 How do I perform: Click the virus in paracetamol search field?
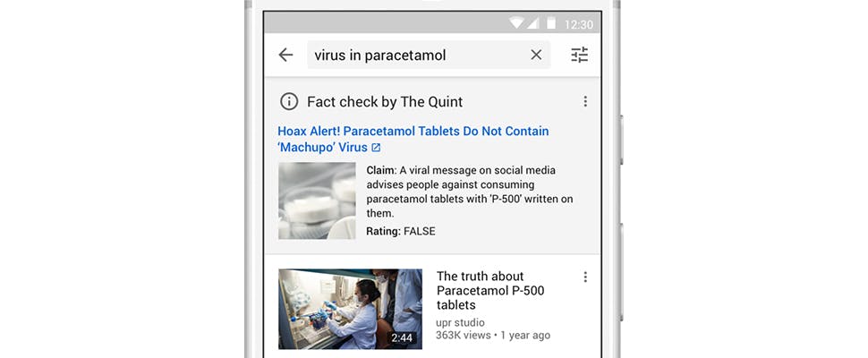(429, 55)
